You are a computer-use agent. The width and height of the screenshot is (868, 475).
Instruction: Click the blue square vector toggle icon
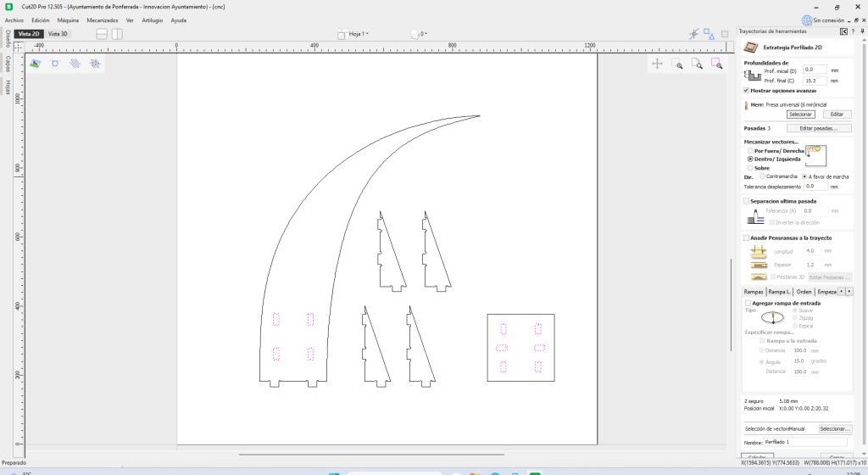click(x=55, y=64)
